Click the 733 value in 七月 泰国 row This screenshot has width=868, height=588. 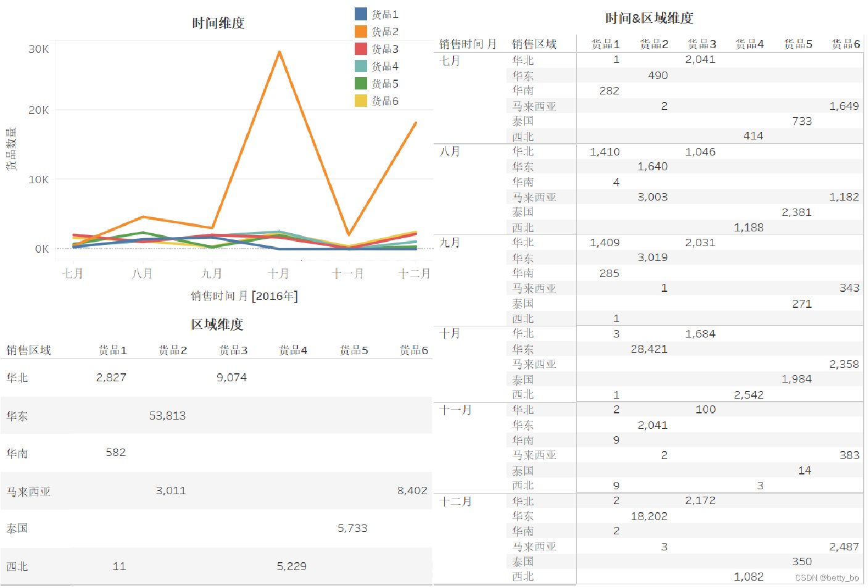pos(801,122)
